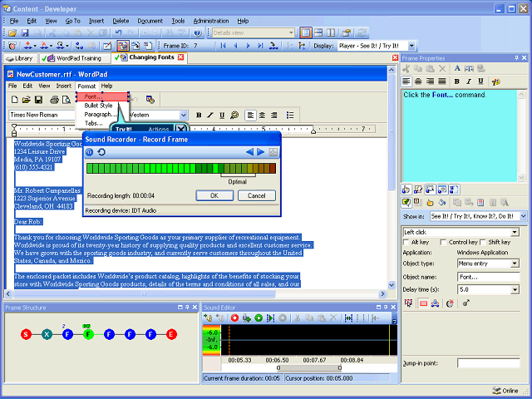532x399 pixels.
Task: Click the Online status indicator
Action: 505,391
